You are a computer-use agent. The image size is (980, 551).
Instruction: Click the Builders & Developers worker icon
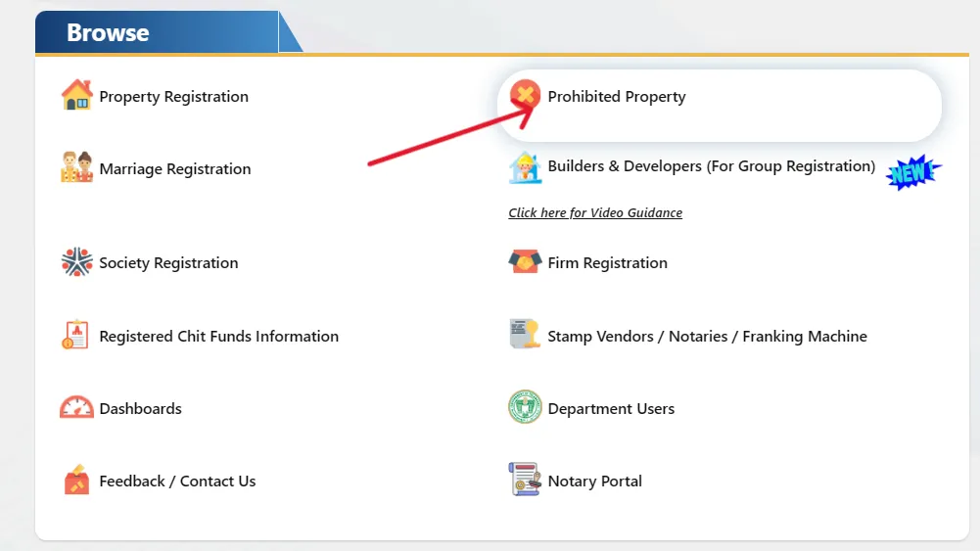(x=525, y=167)
